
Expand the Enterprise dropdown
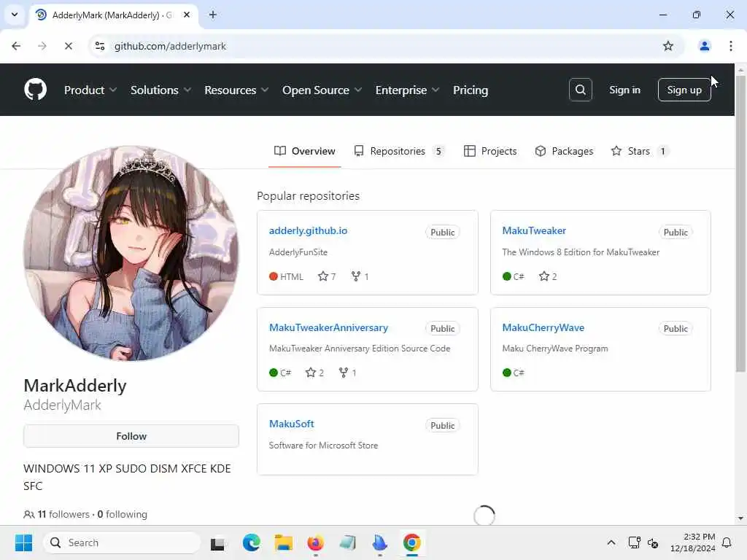(407, 90)
